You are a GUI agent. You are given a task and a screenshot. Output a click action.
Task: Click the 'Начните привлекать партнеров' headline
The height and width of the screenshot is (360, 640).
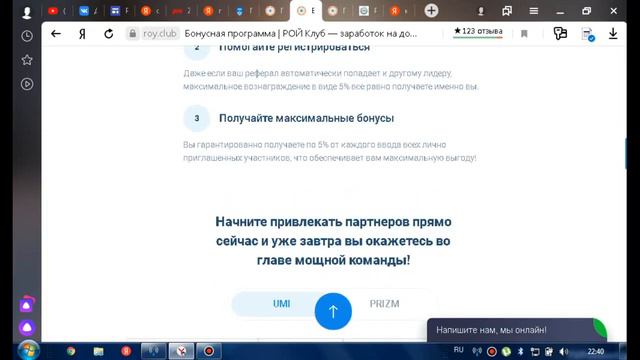coord(333,241)
